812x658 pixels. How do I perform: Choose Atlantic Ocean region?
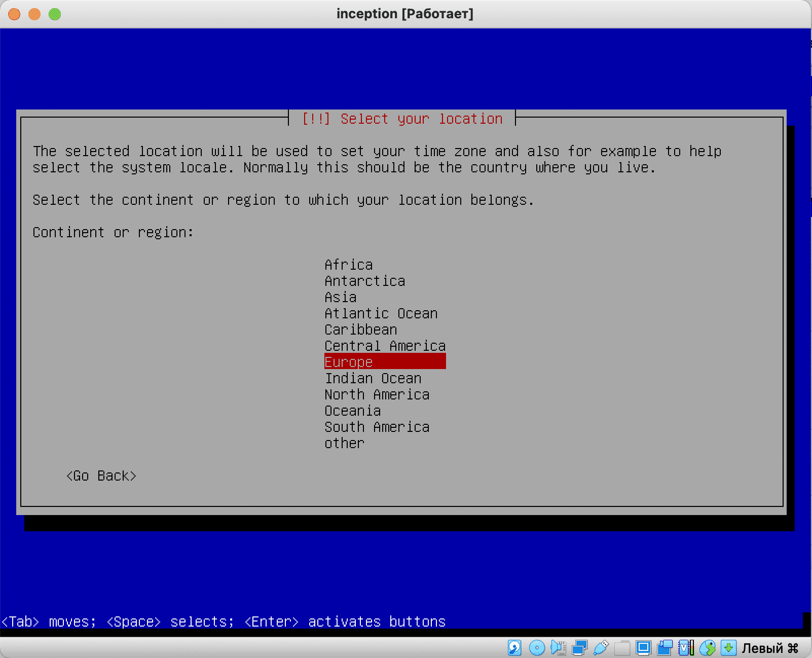pos(381,313)
